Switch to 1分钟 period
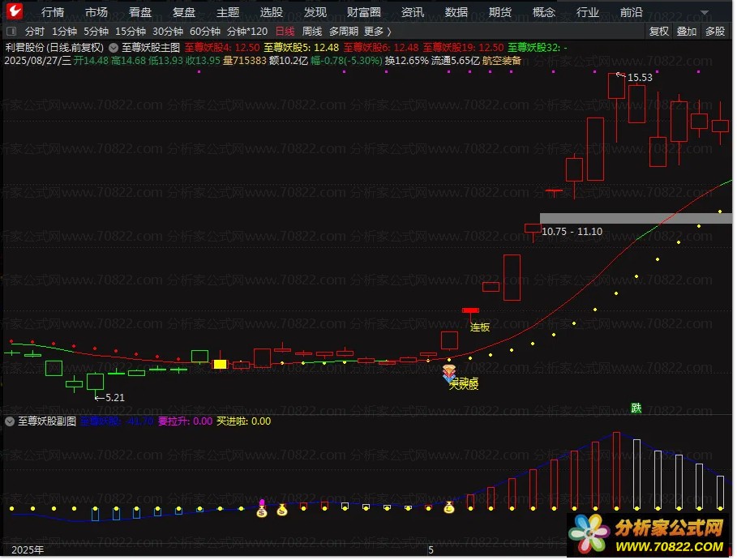This screenshot has height=560, width=737. 64,32
